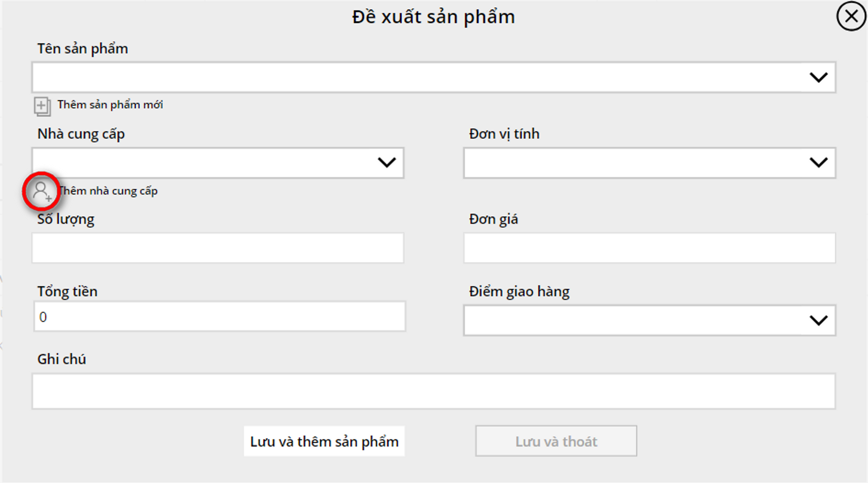Open the Điểm giao hàng dropdown arrow

pyautogui.click(x=818, y=321)
